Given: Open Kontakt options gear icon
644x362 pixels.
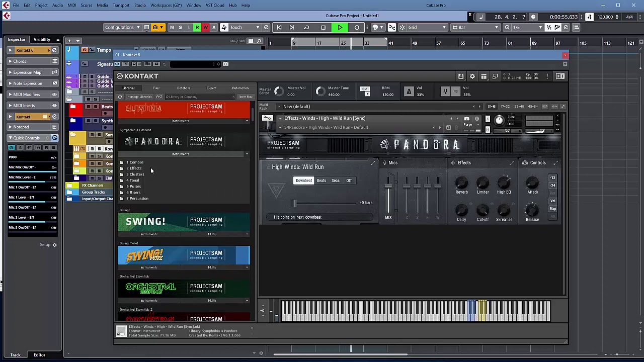Looking at the screenshot, I should 472,76.
